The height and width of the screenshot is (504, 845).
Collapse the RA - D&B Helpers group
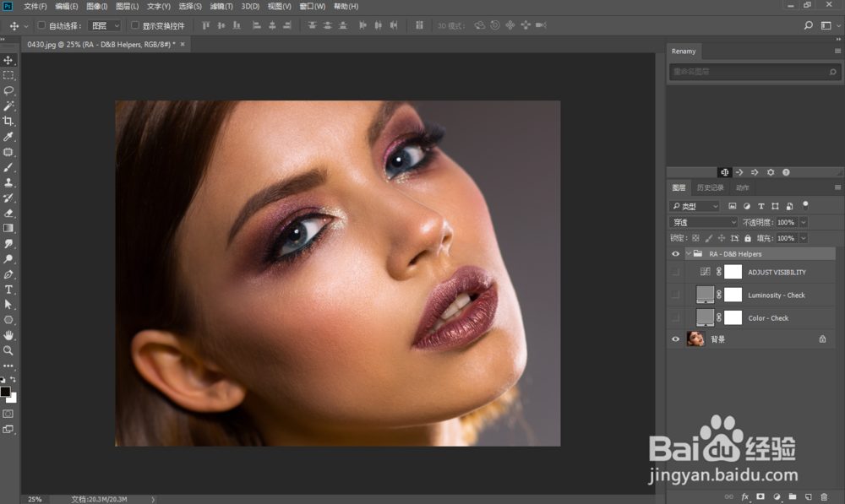coord(688,253)
